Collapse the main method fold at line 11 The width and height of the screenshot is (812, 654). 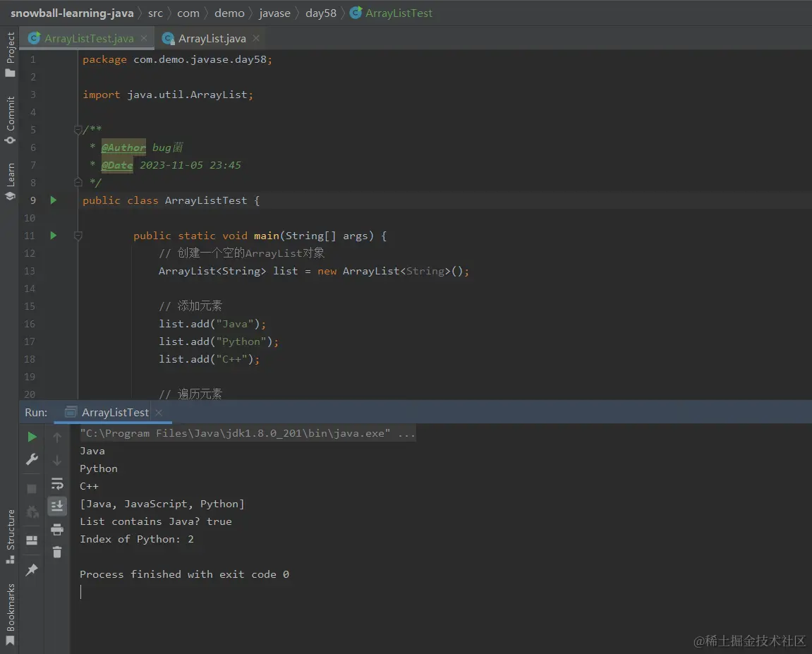pos(78,236)
